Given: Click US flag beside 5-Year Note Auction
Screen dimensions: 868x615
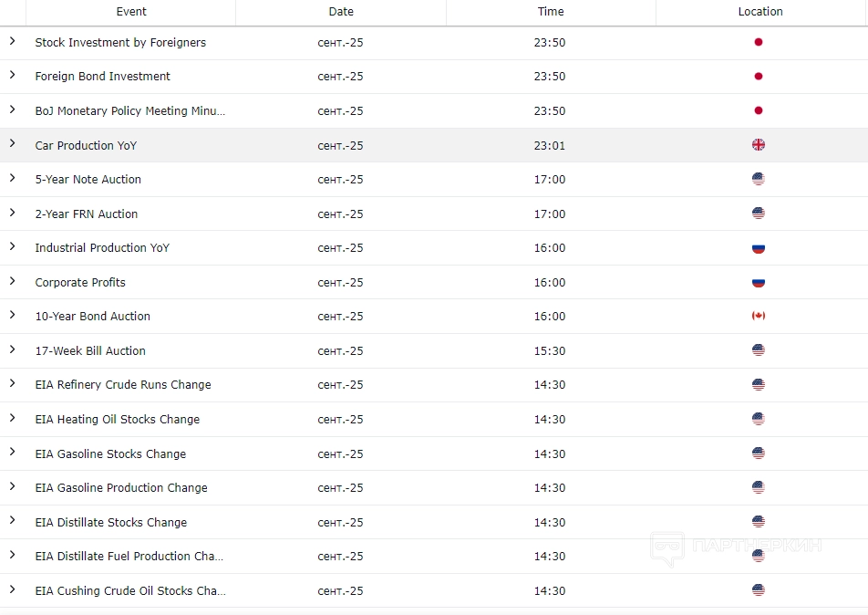Looking at the screenshot, I should click(x=758, y=179).
